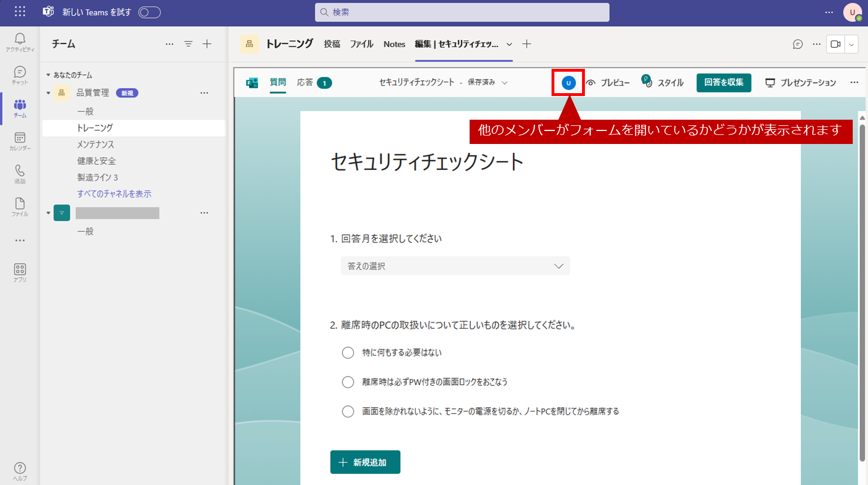
Task: Click the 新規追加 button
Action: 366,462
